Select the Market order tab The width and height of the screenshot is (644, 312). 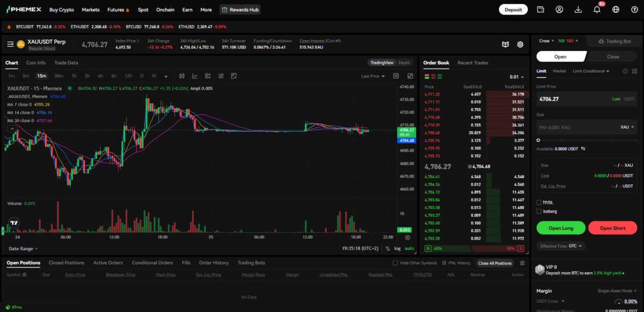click(559, 71)
